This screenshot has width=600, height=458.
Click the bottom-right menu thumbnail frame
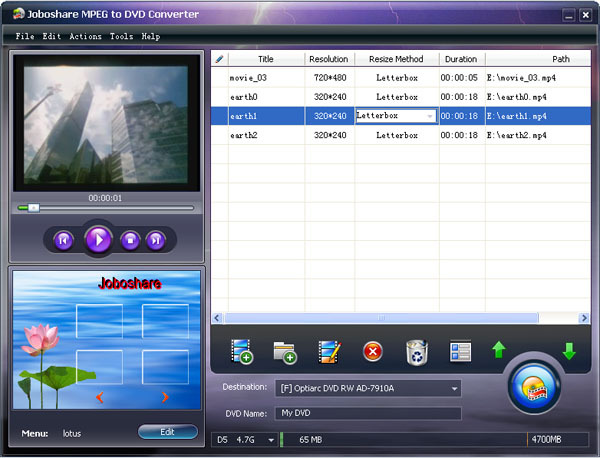click(165, 367)
